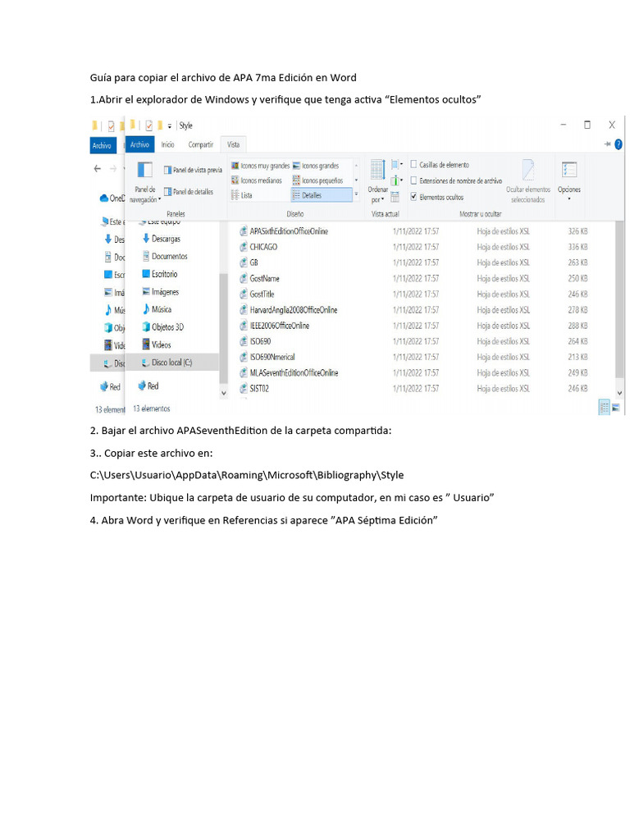630x840 pixels.
Task: Open the Agregar columnas dropdown arrow
Action: click(402, 180)
